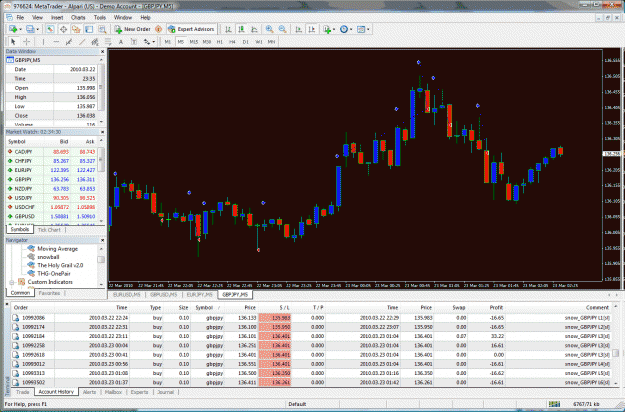Toggle the Data Window panel icon

click(63, 29)
